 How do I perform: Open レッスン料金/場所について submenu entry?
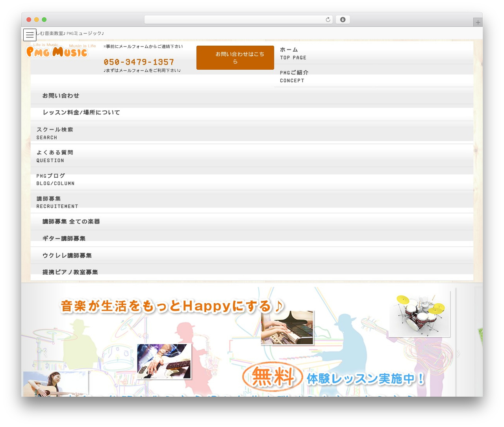tap(252, 113)
